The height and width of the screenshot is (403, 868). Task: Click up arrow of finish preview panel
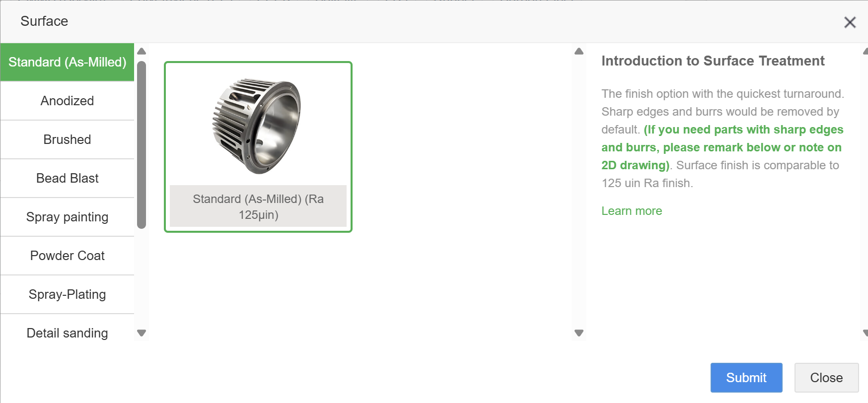coord(579,52)
